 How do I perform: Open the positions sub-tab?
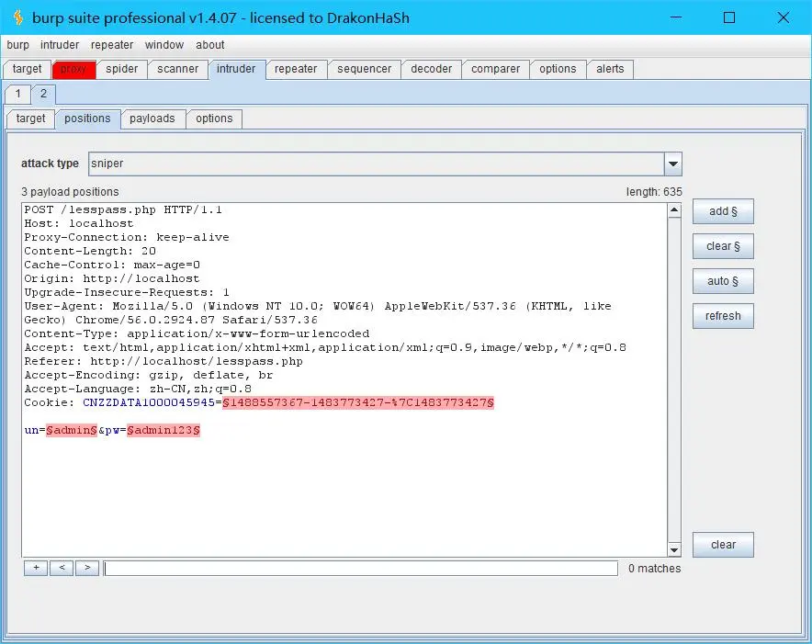point(87,119)
